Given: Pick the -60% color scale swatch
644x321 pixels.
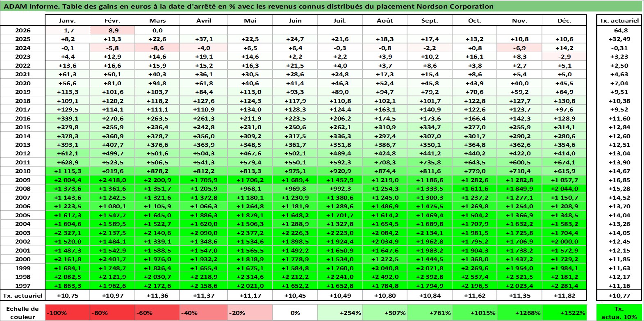Looking at the screenshot, I should pyautogui.click(x=157, y=312).
